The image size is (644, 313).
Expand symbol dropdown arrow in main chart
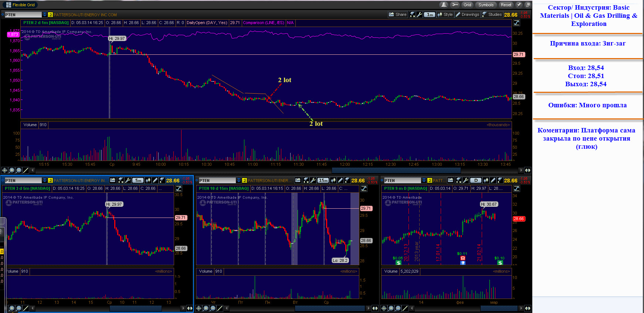click(45, 15)
